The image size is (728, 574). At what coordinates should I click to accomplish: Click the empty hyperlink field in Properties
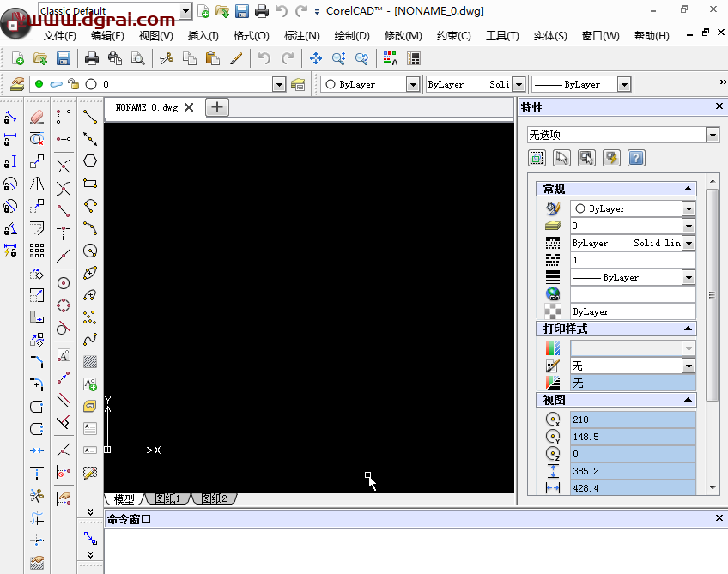tap(633, 294)
